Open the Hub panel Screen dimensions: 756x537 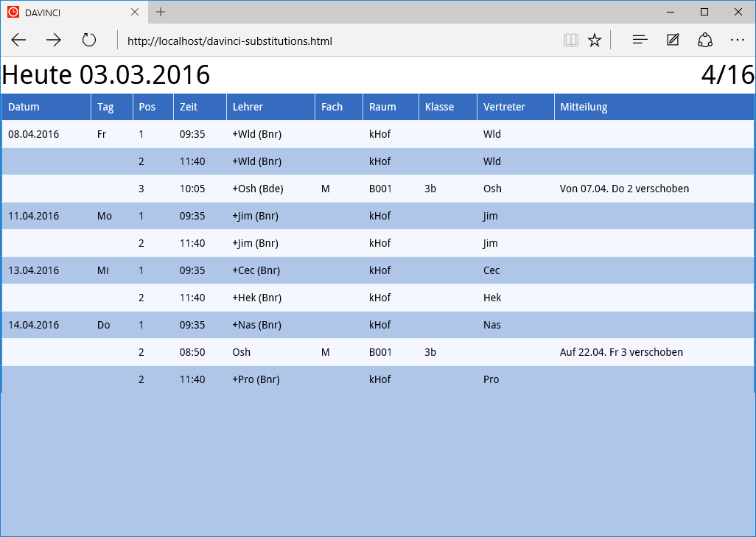coord(640,40)
